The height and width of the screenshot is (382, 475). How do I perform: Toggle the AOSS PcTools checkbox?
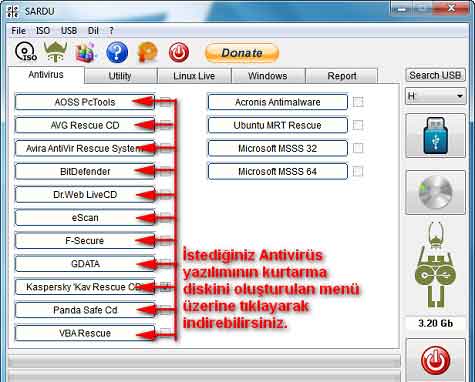click(x=165, y=102)
